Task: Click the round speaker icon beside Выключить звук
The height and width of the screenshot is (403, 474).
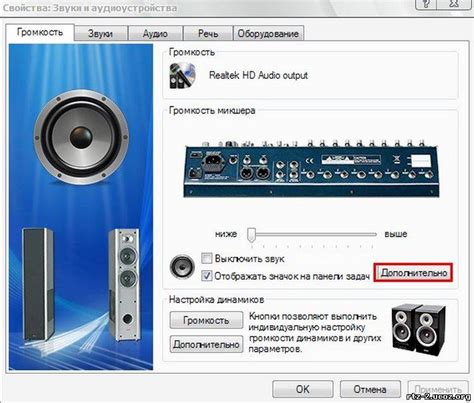Action: point(182,267)
